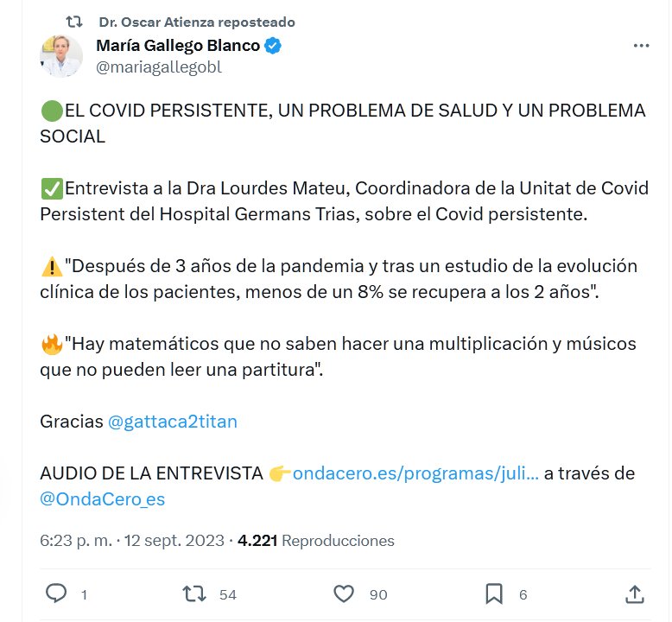This screenshot has height=622, width=672.
Task: Open the three-dot more options menu
Action: [640, 46]
